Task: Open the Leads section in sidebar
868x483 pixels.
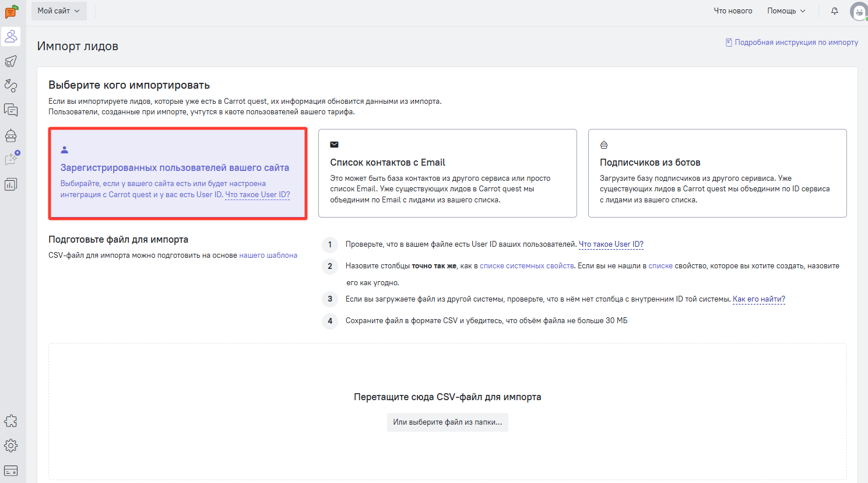Action: click(x=11, y=37)
